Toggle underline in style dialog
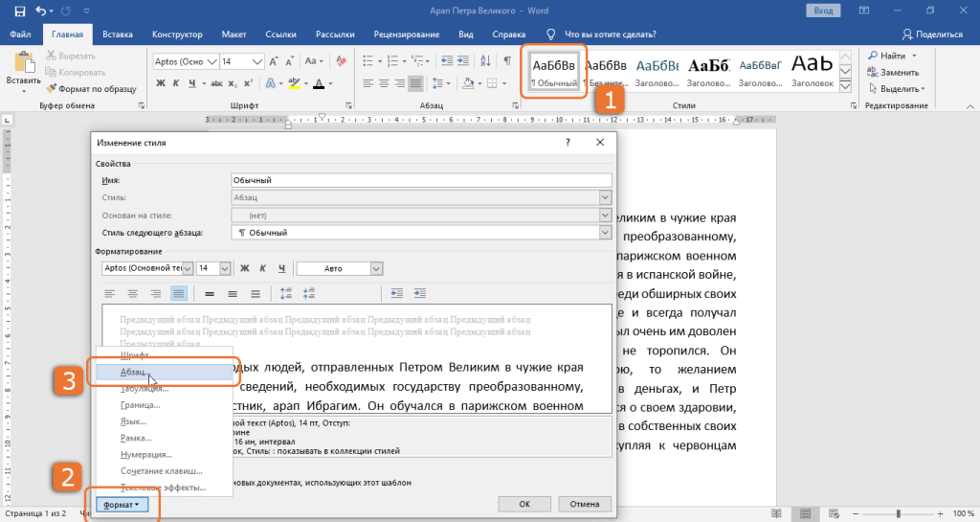The height and width of the screenshot is (522, 980). tap(282, 268)
